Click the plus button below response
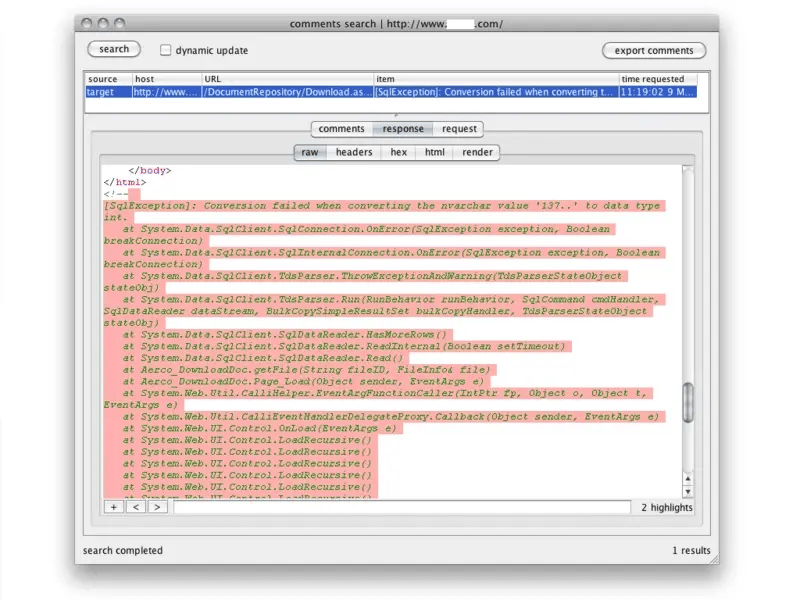 pos(114,507)
